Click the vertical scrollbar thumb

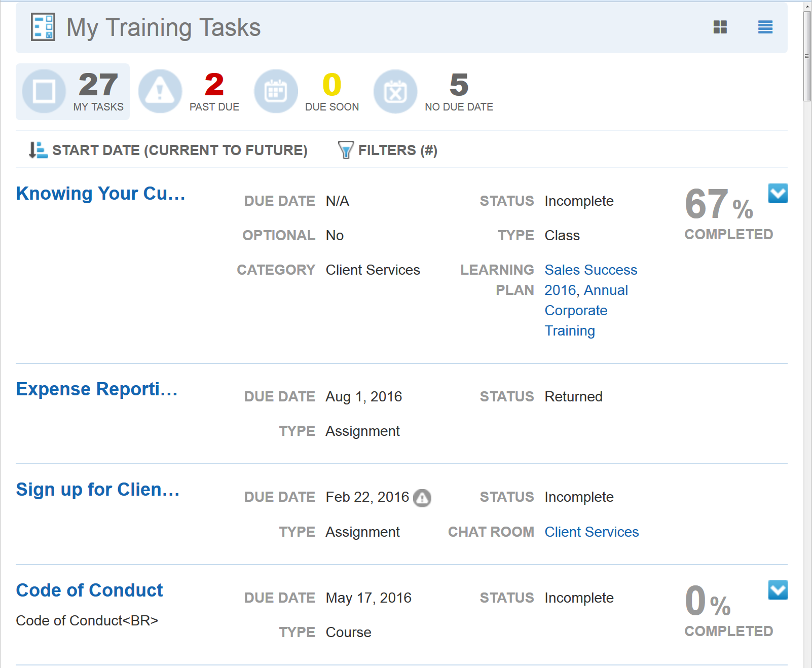807,56
